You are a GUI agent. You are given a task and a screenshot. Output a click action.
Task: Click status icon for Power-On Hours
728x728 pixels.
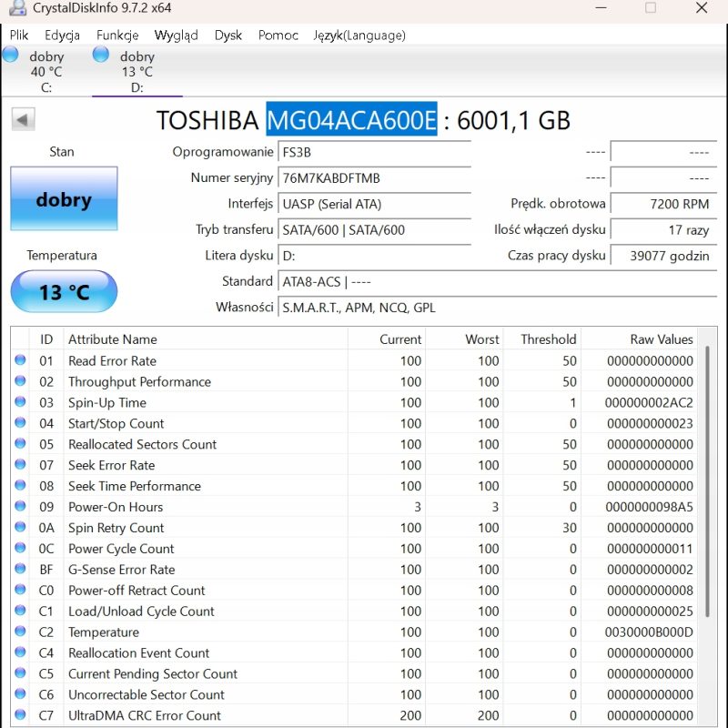point(20,507)
